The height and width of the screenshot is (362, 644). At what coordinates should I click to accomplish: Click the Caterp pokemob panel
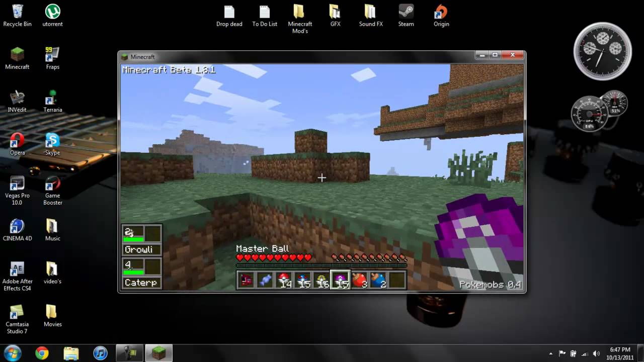pyautogui.click(x=142, y=274)
